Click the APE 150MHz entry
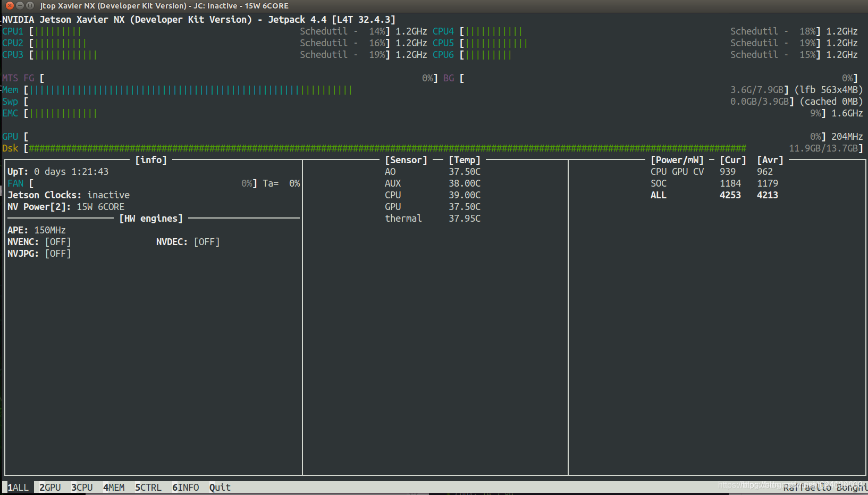Screen dimensions: 868x495 pos(37,230)
